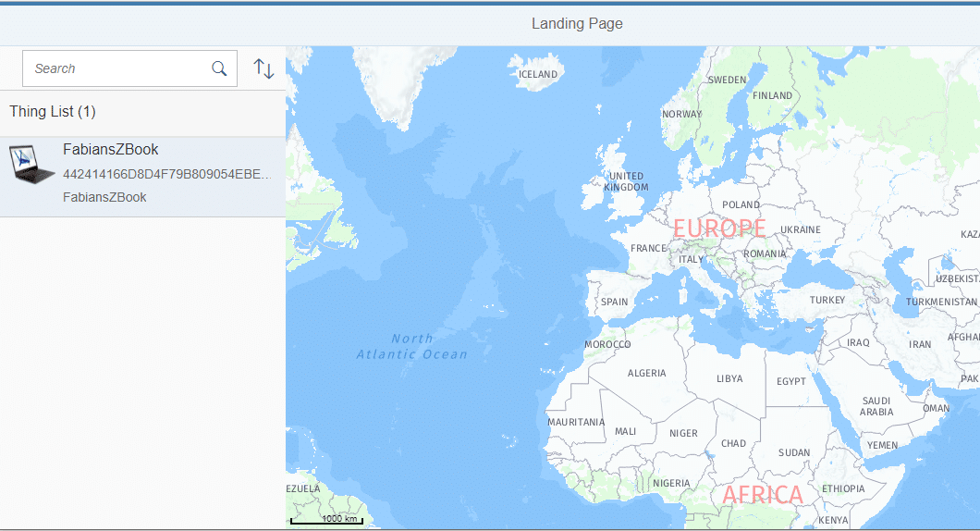Click the SWEDEN label on the map
This screenshot has height=531, width=980.
coord(727,80)
